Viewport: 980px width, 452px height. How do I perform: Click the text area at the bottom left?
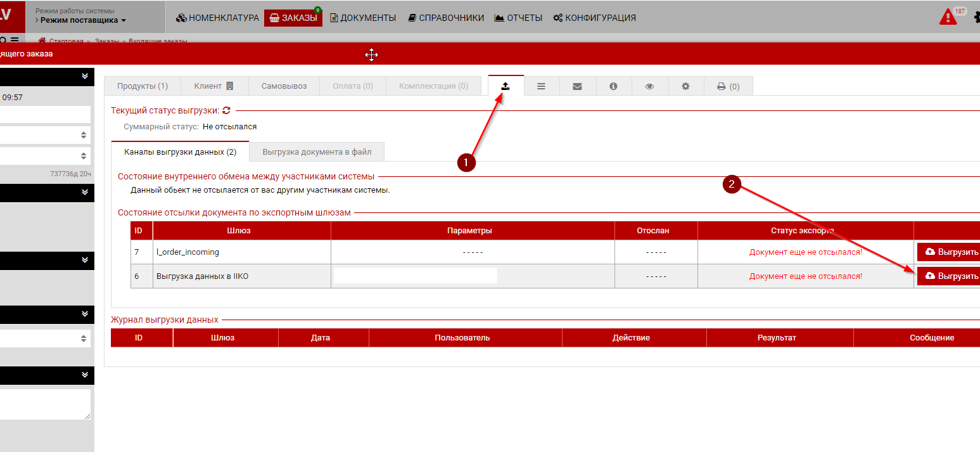point(44,404)
